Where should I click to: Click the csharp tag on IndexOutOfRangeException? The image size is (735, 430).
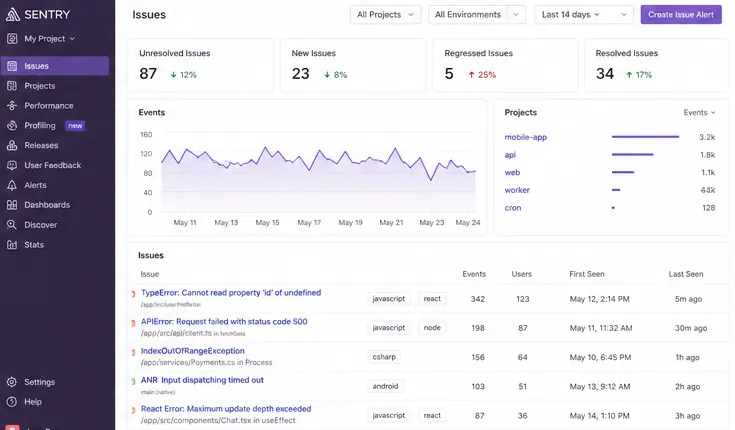click(384, 357)
